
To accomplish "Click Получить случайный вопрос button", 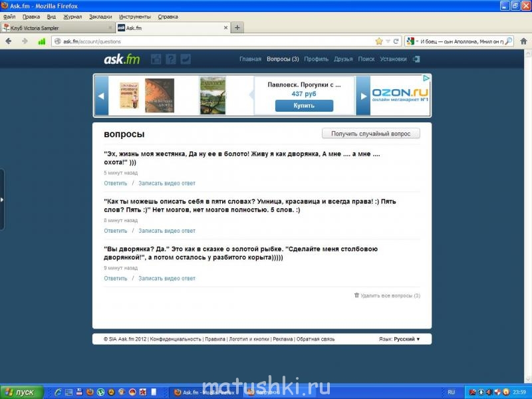I will (x=370, y=134).
